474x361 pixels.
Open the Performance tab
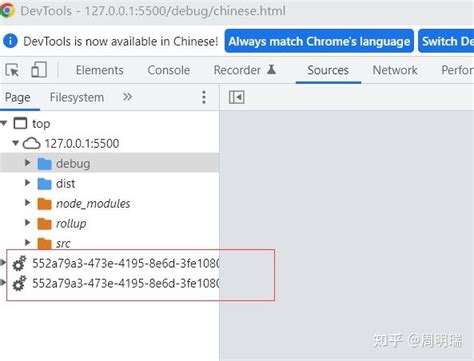coord(457,70)
